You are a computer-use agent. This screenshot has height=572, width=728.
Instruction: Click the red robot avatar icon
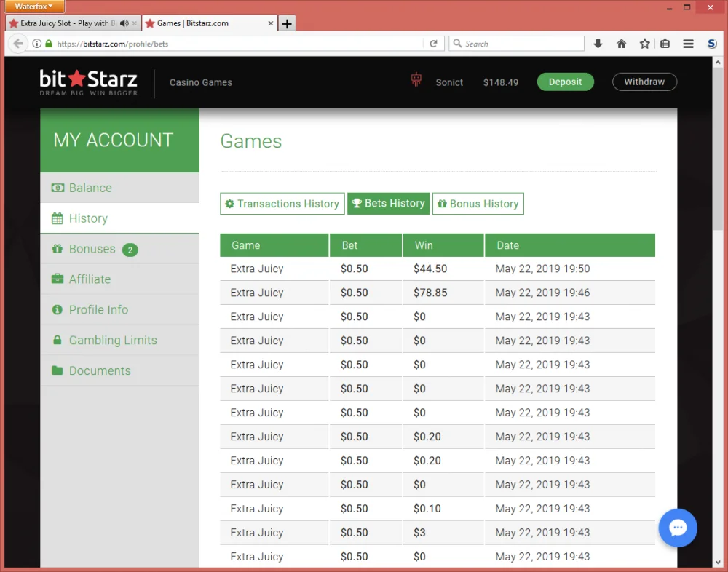[x=416, y=80]
